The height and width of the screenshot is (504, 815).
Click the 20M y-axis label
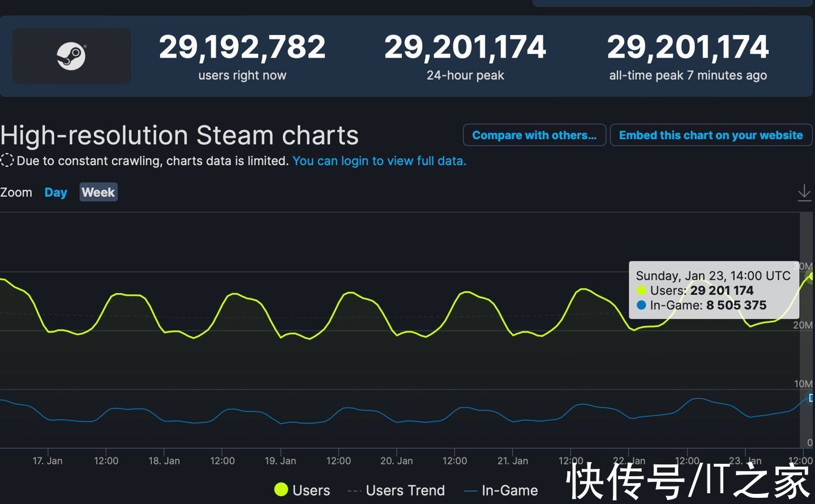803,325
